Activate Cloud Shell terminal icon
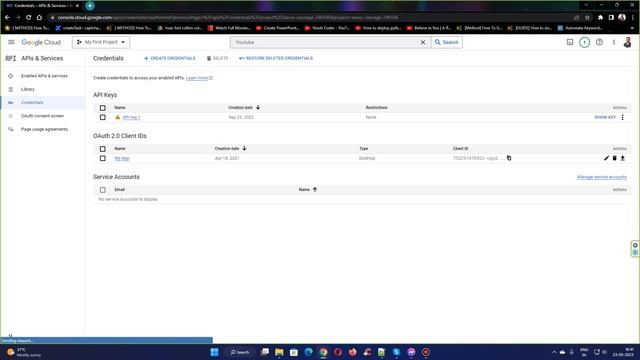 [x=570, y=42]
